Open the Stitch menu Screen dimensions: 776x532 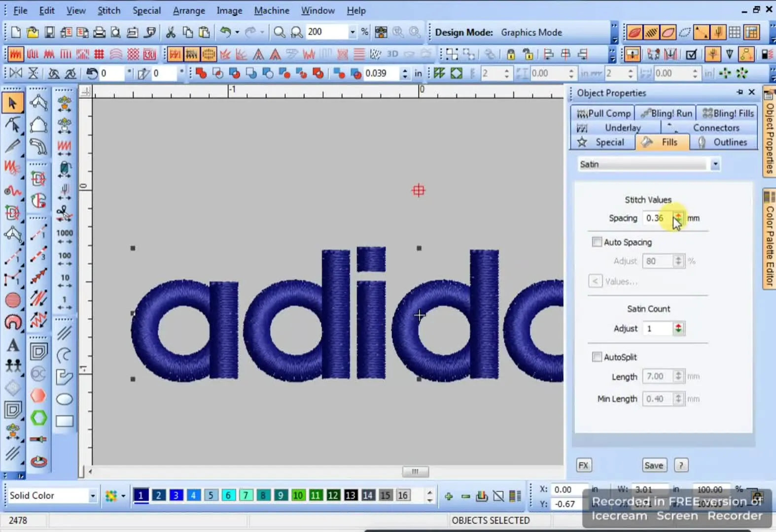109,10
